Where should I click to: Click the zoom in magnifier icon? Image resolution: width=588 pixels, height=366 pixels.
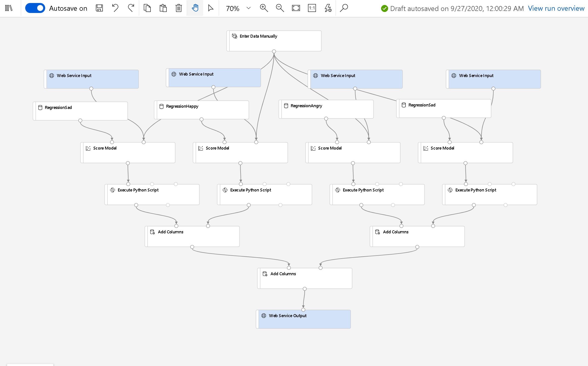[264, 8]
